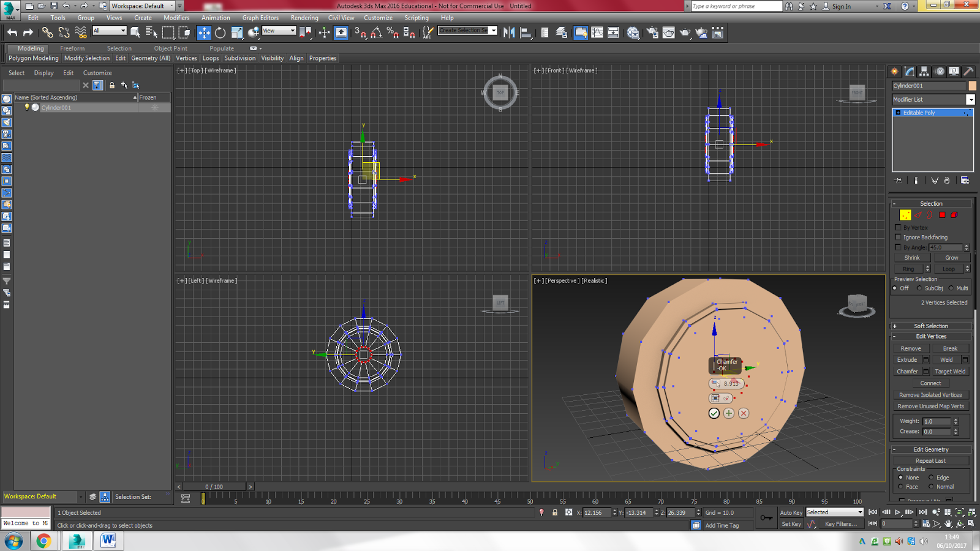This screenshot has width=980, height=551.
Task: Open the Graph Editors menu
Action: point(260,18)
